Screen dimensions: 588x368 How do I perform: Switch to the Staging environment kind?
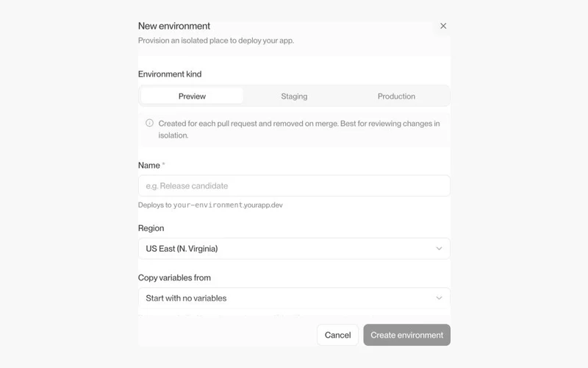pos(294,96)
